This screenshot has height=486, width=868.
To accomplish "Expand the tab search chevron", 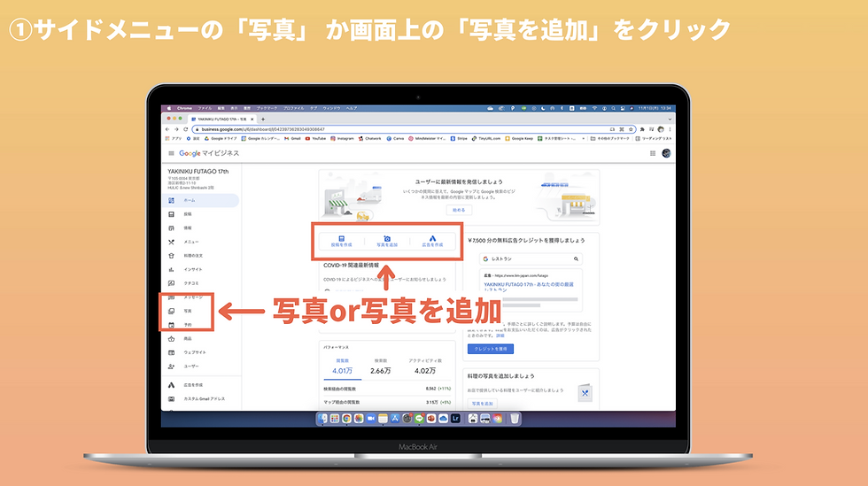I will click(670, 119).
